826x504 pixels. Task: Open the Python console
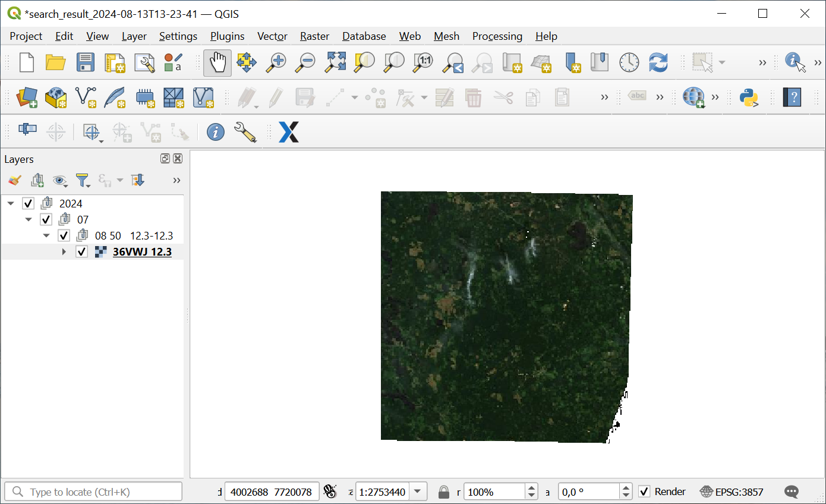coord(748,97)
